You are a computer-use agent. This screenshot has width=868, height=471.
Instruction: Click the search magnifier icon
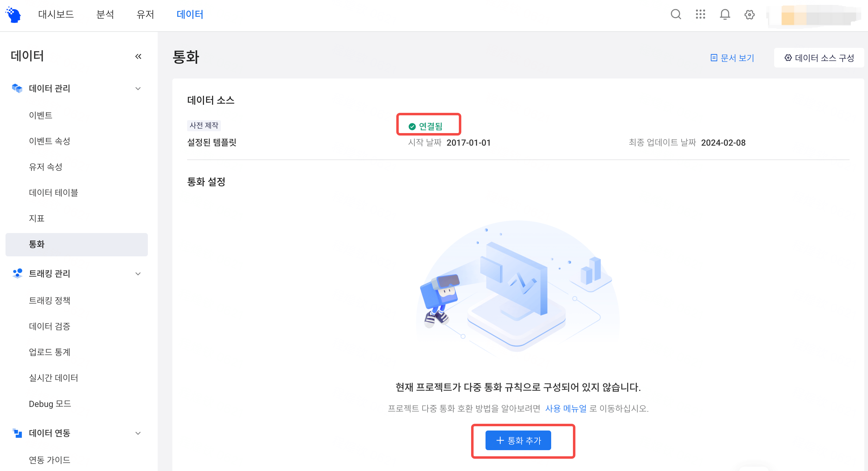pos(676,14)
